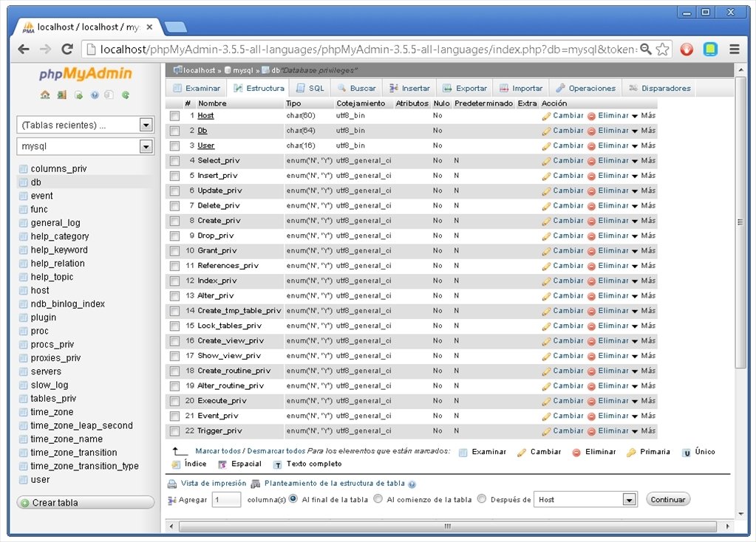Screen dimensions: 756x542
Task: Click the scroll right arrow on horizontal scrollbar
Action: point(728,526)
